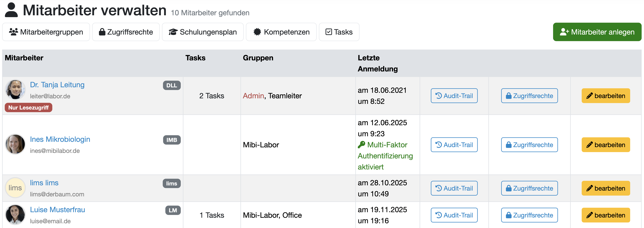Click the green Multi-Faktor key icon
The height and width of the screenshot is (228, 644).
point(361,144)
